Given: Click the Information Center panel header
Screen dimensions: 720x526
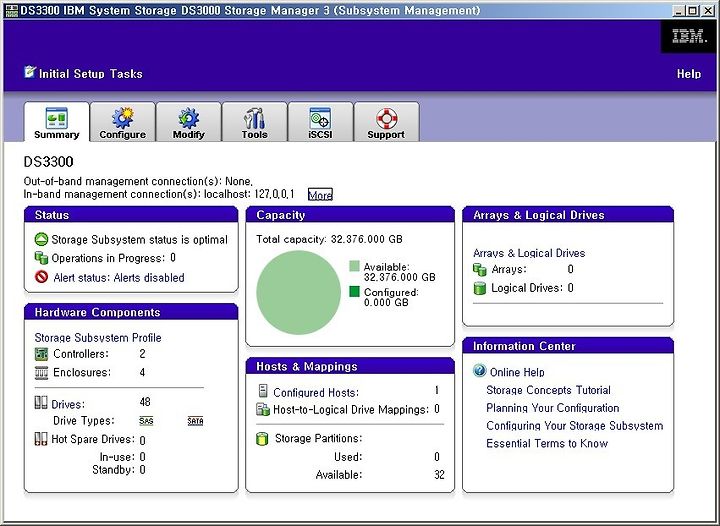Looking at the screenshot, I should pos(568,346).
